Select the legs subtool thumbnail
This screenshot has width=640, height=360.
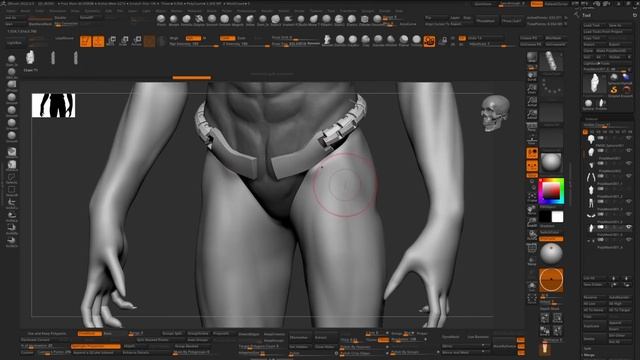591,203
